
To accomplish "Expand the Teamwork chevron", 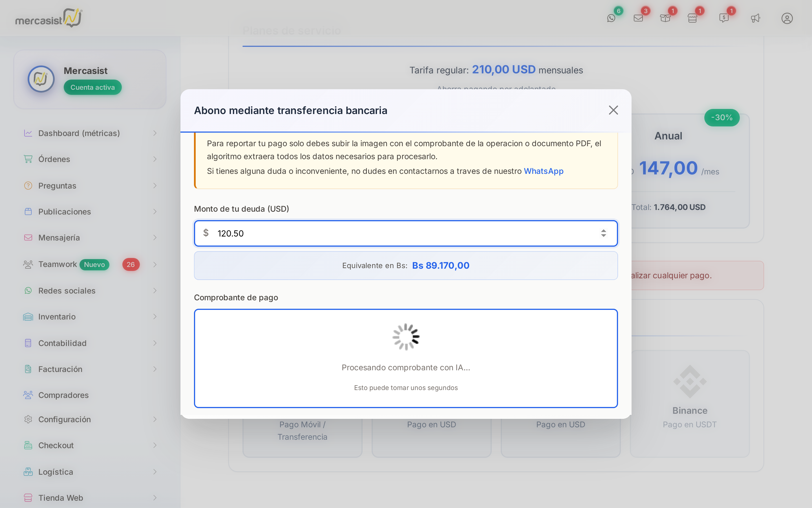I will pyautogui.click(x=155, y=264).
